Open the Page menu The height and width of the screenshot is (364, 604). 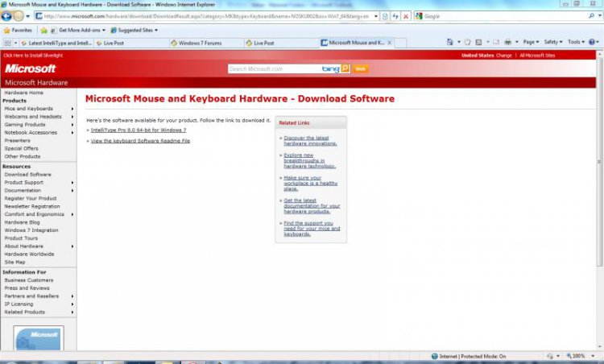point(531,42)
